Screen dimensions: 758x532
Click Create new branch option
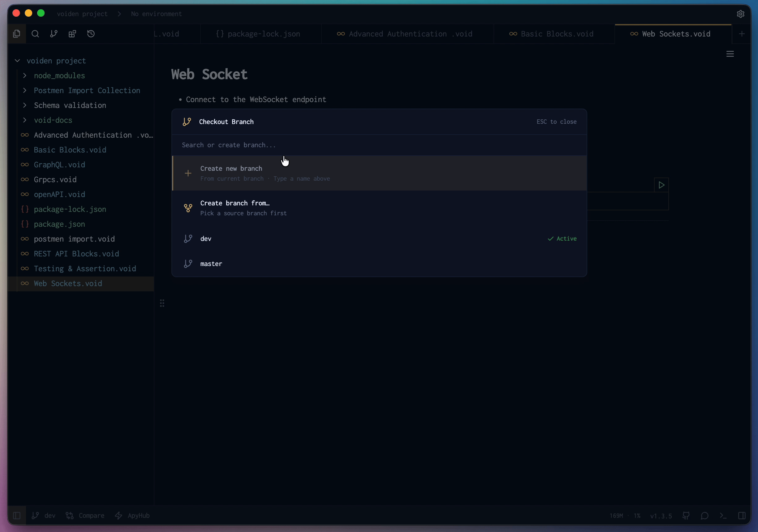[378, 173]
